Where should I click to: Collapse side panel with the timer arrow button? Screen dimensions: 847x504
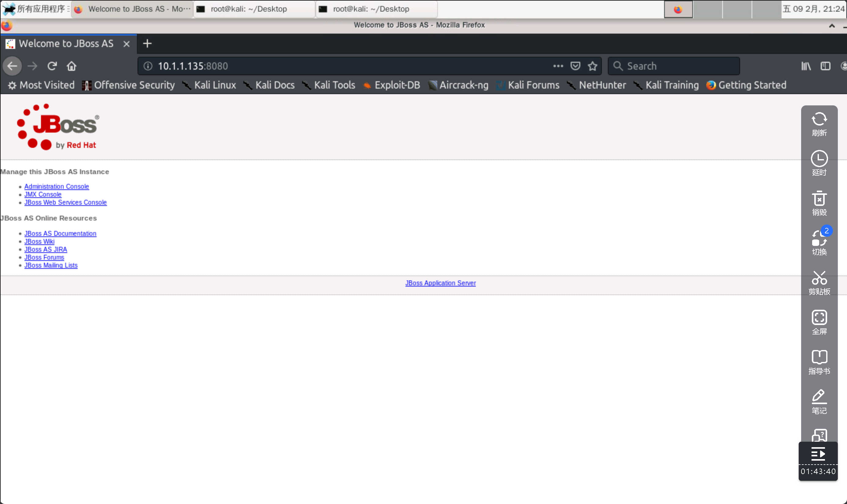click(818, 454)
